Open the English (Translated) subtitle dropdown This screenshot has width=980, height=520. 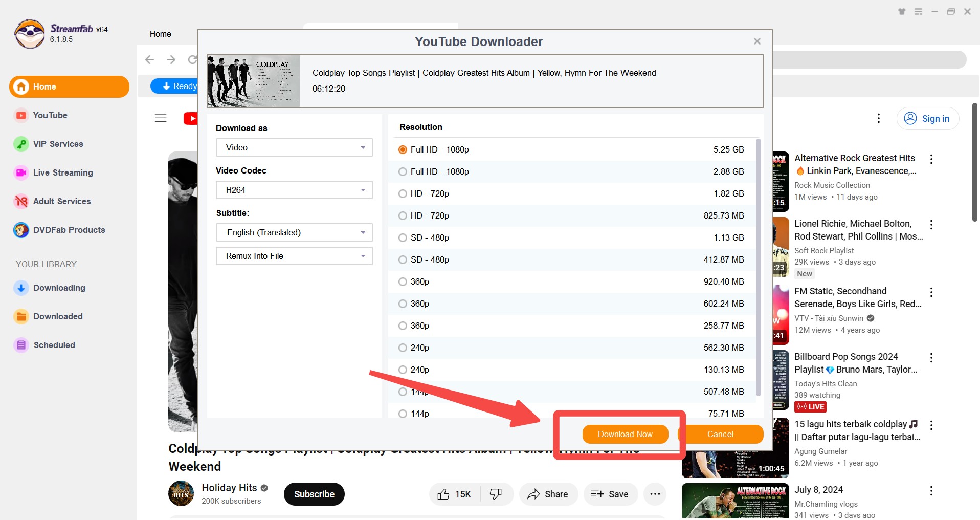point(294,232)
